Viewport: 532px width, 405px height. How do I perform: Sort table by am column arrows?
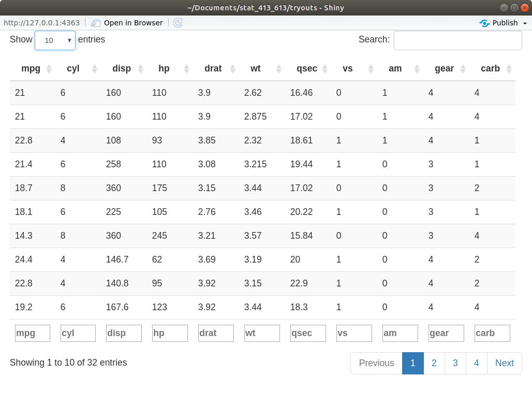coord(417,69)
